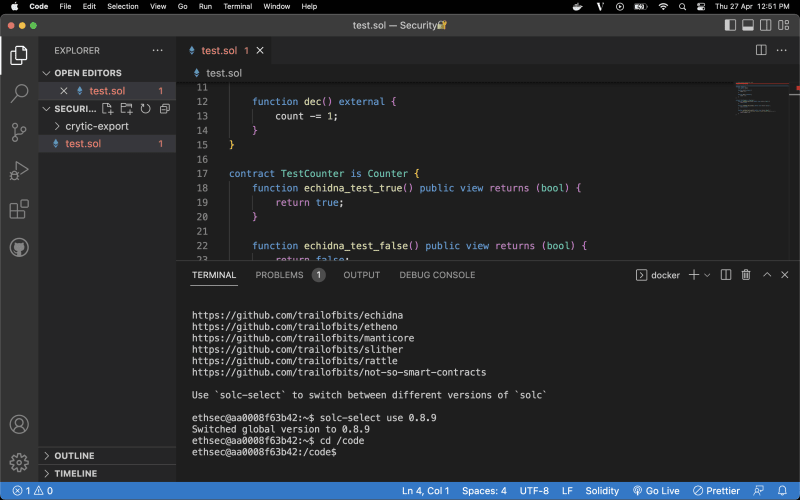Open the Source Control view
The height and width of the screenshot is (500, 800).
pyautogui.click(x=19, y=132)
